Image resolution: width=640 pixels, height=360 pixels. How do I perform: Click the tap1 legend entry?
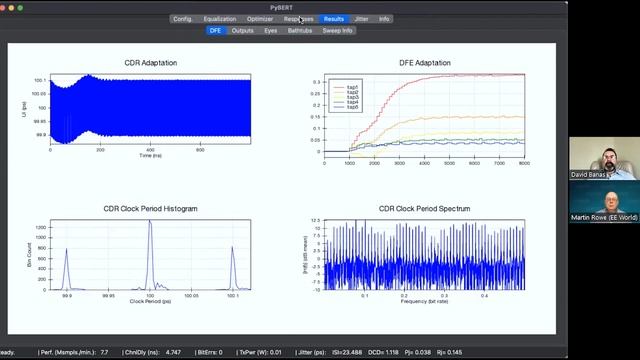click(346, 87)
